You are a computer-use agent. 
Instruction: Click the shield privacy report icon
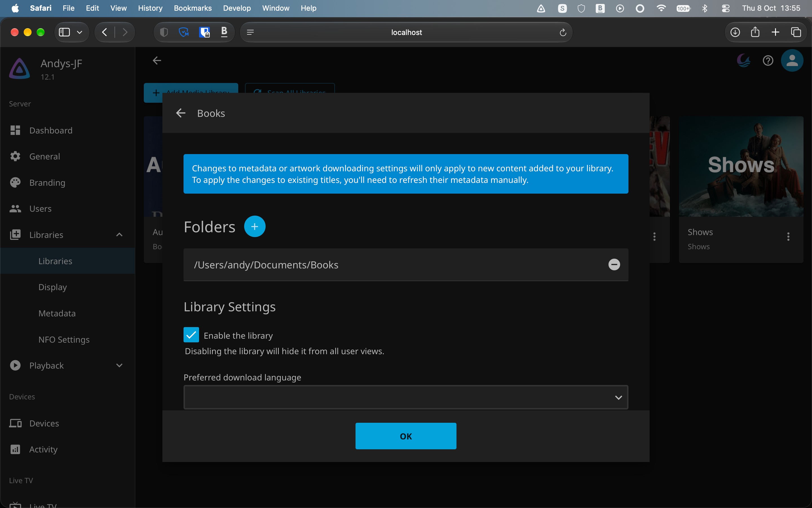click(164, 32)
